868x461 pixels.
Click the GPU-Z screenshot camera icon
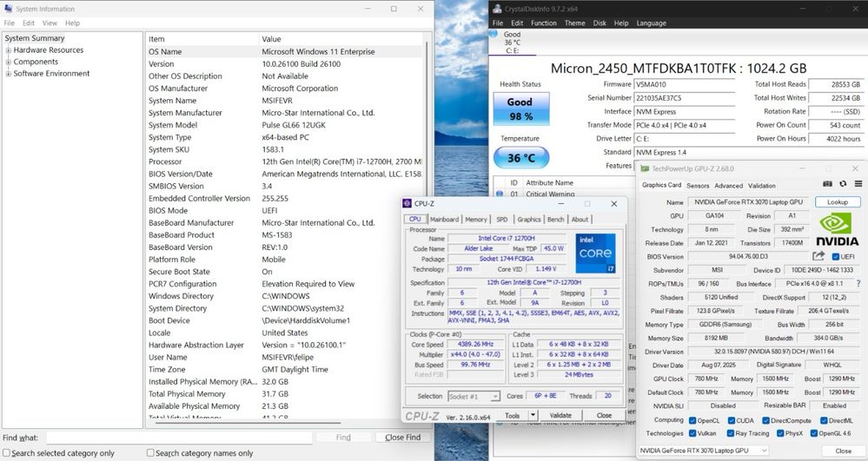[827, 184]
